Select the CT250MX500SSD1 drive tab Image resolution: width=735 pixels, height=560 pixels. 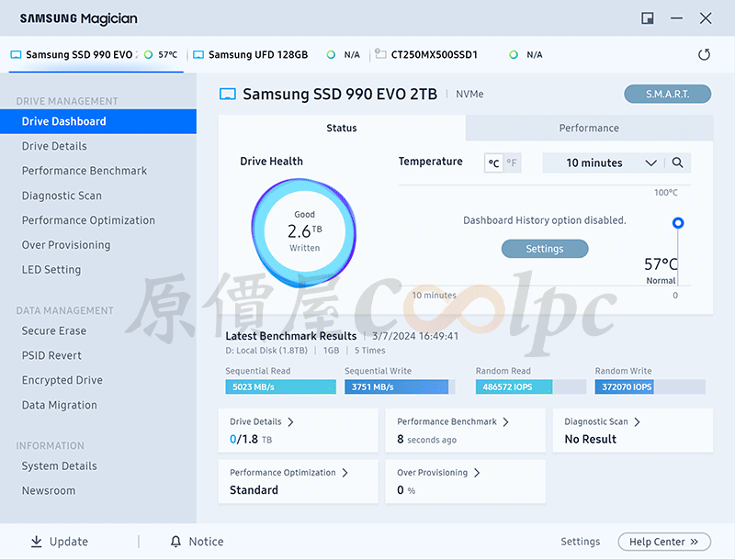click(459, 55)
